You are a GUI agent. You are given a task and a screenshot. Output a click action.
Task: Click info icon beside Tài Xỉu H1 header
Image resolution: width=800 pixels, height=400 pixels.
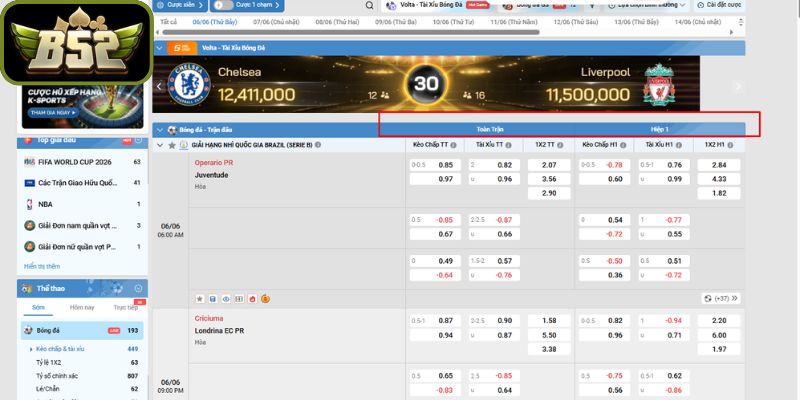[679, 145]
